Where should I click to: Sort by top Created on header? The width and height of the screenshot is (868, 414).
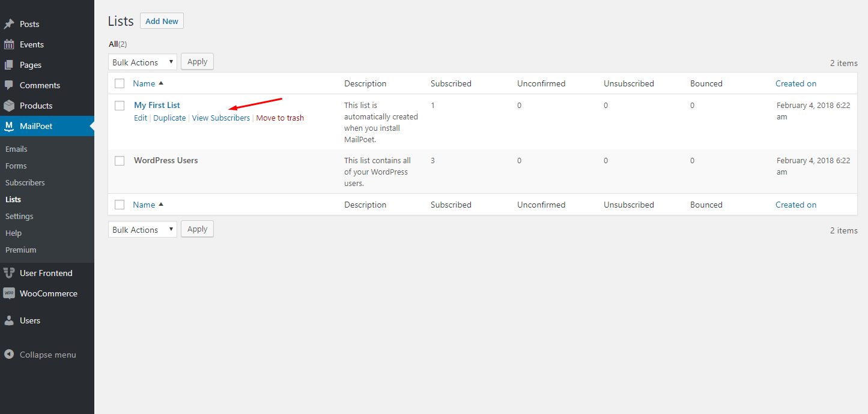pyautogui.click(x=796, y=83)
